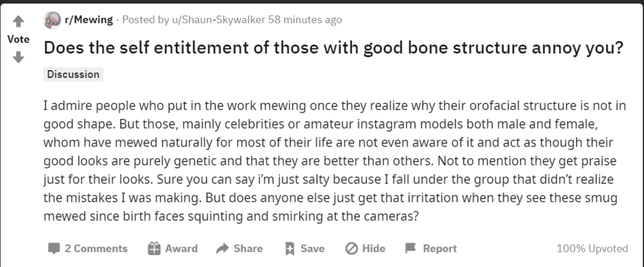Screen dimensions: 644x267
Task: Open the r/Mewing subreddit link
Action: (x=88, y=20)
